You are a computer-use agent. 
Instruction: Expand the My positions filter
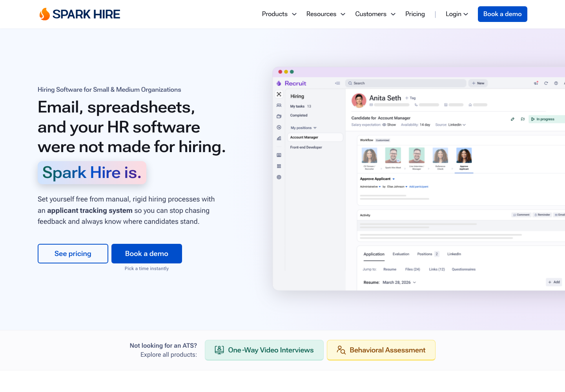[304, 128]
